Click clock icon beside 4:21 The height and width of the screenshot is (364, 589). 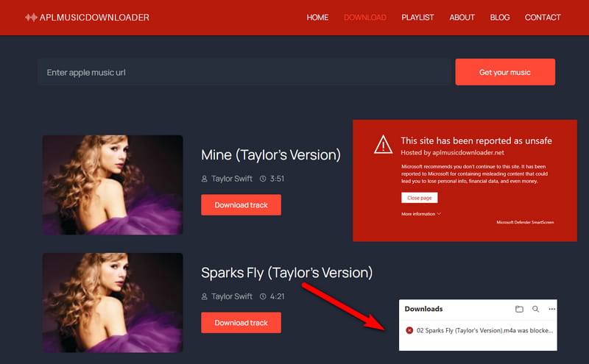click(x=263, y=296)
